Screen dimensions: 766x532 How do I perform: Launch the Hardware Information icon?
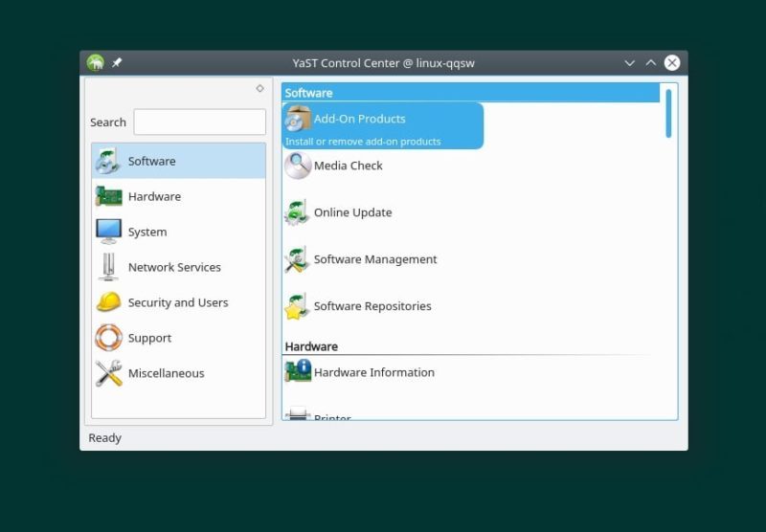(x=298, y=371)
